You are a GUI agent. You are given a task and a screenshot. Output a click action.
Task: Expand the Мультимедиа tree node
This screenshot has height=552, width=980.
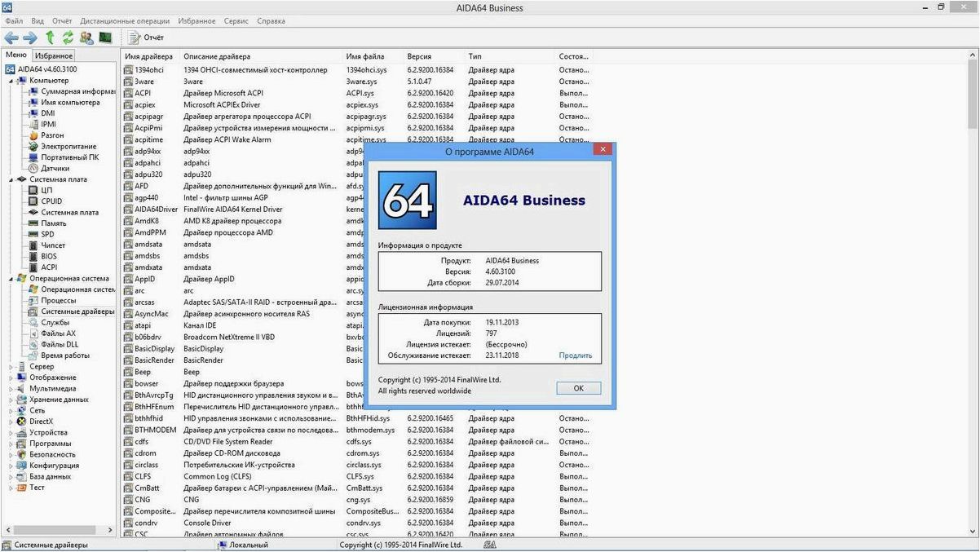tap(11, 389)
